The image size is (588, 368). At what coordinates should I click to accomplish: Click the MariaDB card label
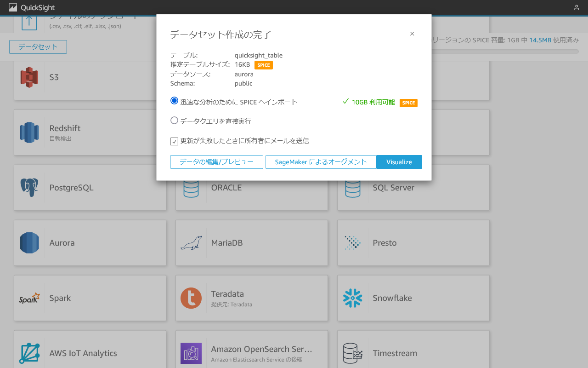coord(227,243)
